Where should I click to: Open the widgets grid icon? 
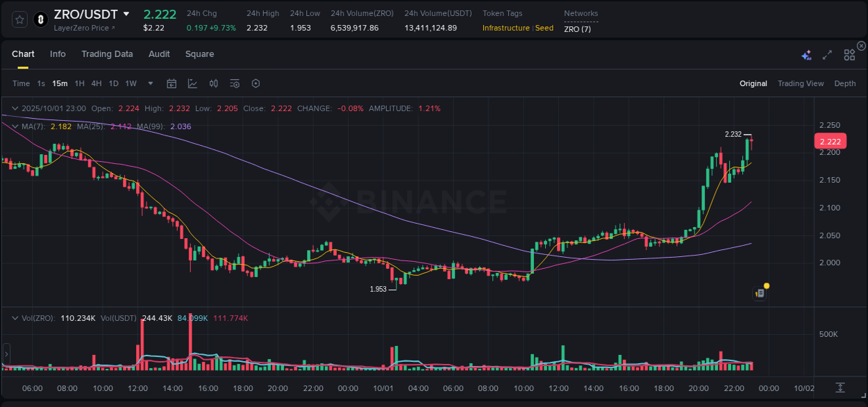point(849,54)
